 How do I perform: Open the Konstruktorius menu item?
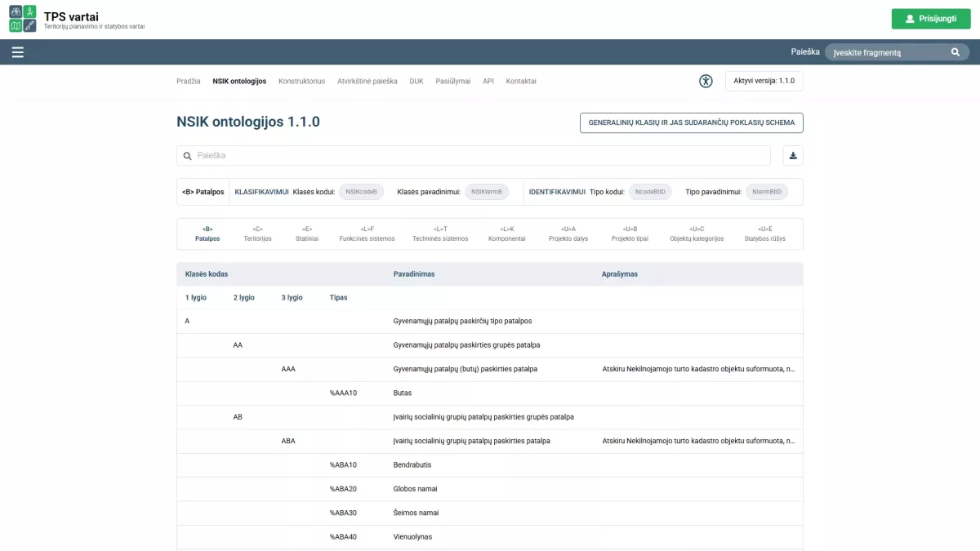coord(301,82)
